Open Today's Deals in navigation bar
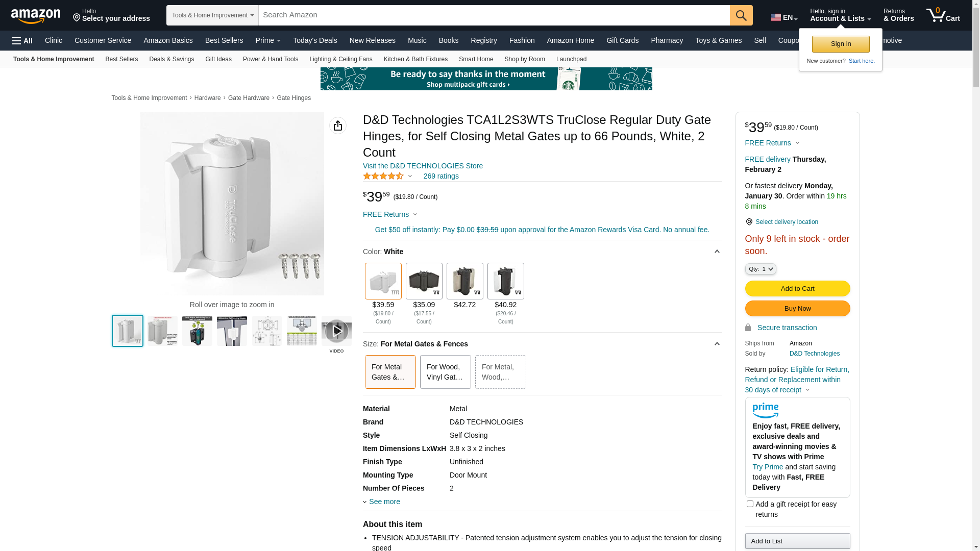This screenshot has width=980, height=551. pos(315,40)
